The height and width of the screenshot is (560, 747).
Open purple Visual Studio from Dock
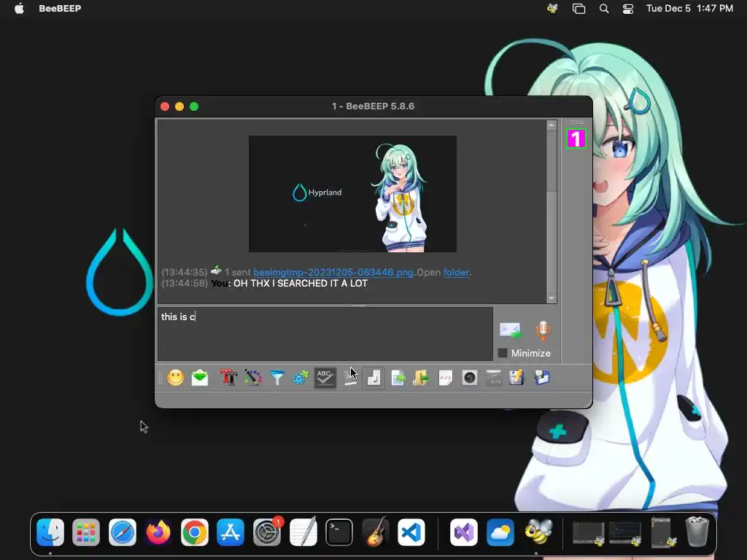pos(464,532)
